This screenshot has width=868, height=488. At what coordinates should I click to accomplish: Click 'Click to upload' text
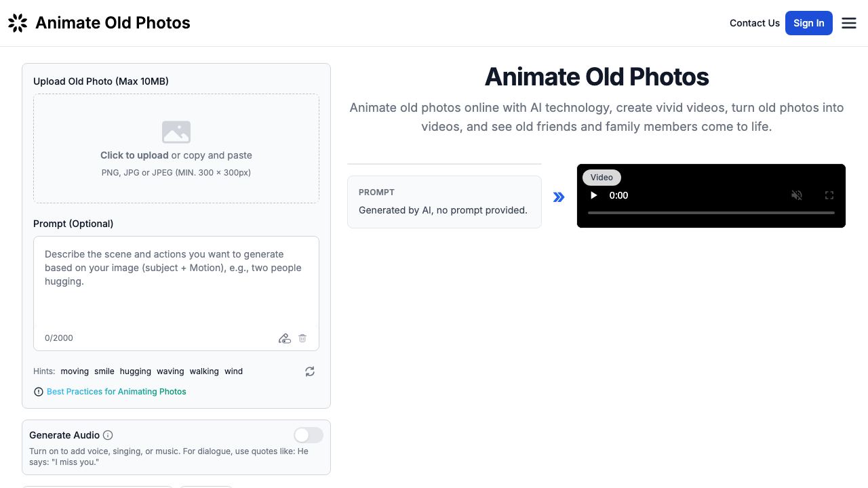(x=134, y=155)
